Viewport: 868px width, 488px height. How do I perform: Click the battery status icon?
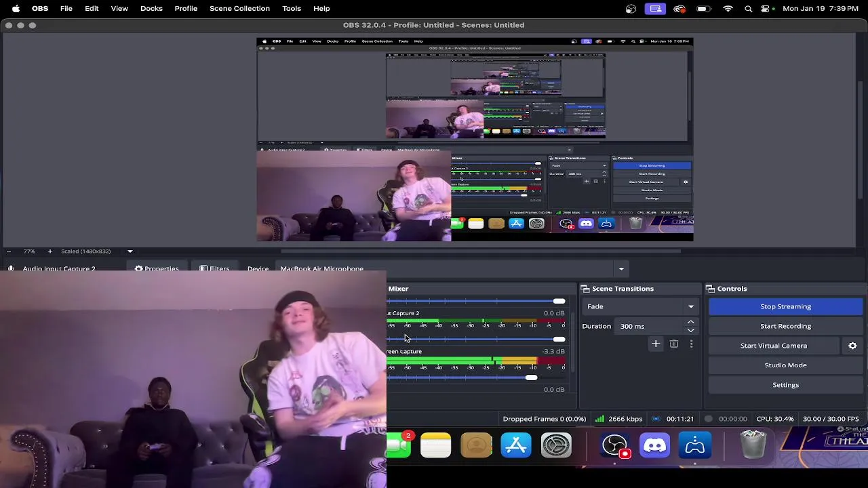pyautogui.click(x=704, y=9)
